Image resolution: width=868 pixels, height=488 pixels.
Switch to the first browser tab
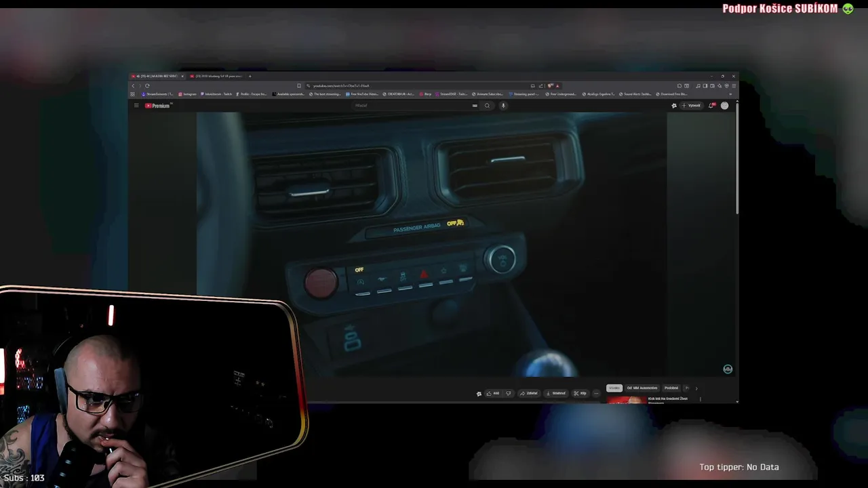(x=157, y=76)
